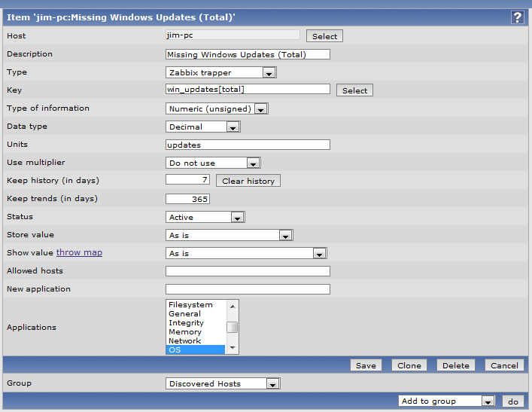
Task: Click the Select button next to Host
Action: tap(324, 36)
